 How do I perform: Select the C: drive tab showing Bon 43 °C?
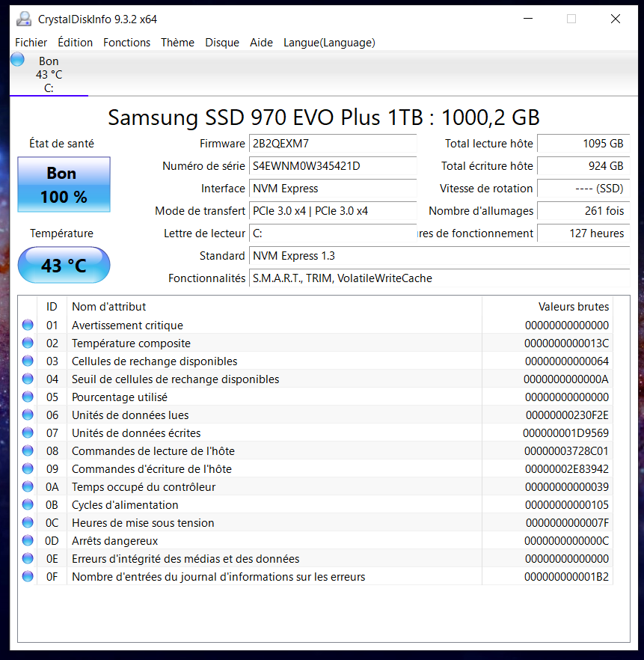[49, 74]
